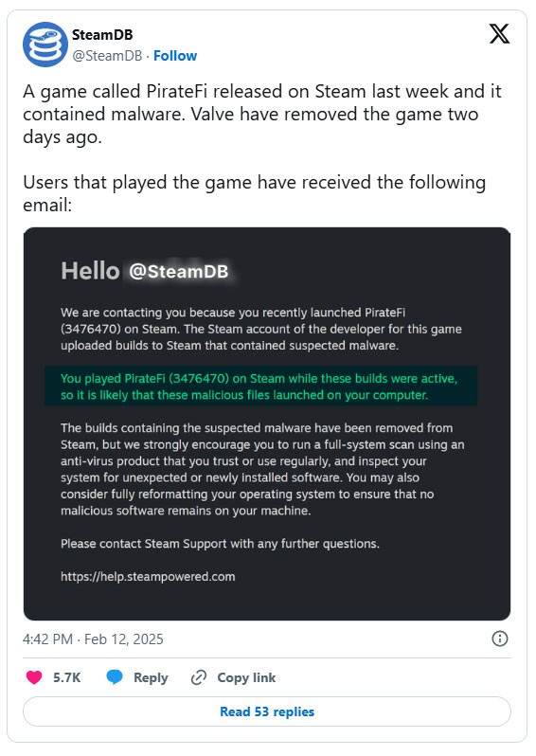This screenshot has height=756, width=536.
Task: Open the embedded Steam email image
Action: pos(267,423)
